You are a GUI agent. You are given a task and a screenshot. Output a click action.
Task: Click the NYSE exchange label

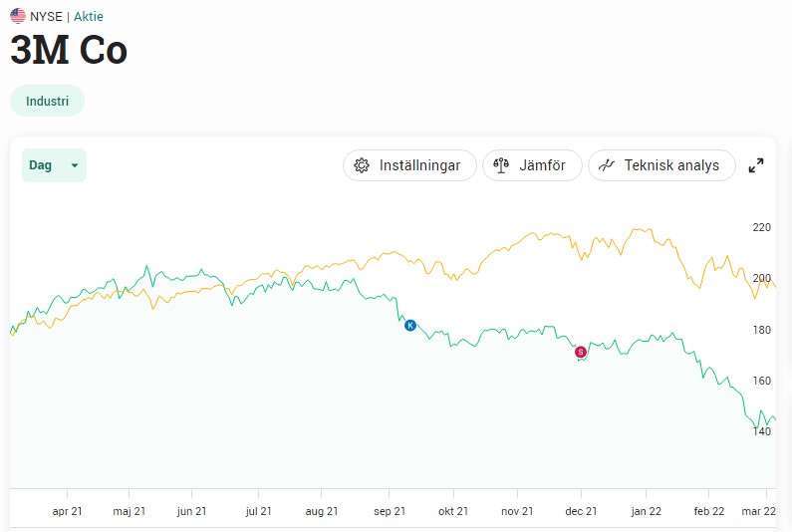46,16
